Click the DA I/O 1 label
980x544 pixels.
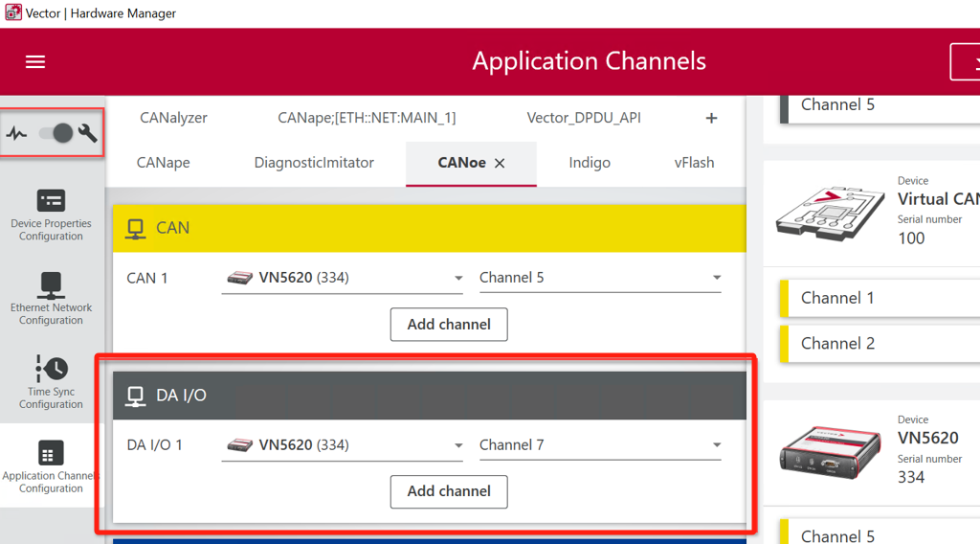154,445
